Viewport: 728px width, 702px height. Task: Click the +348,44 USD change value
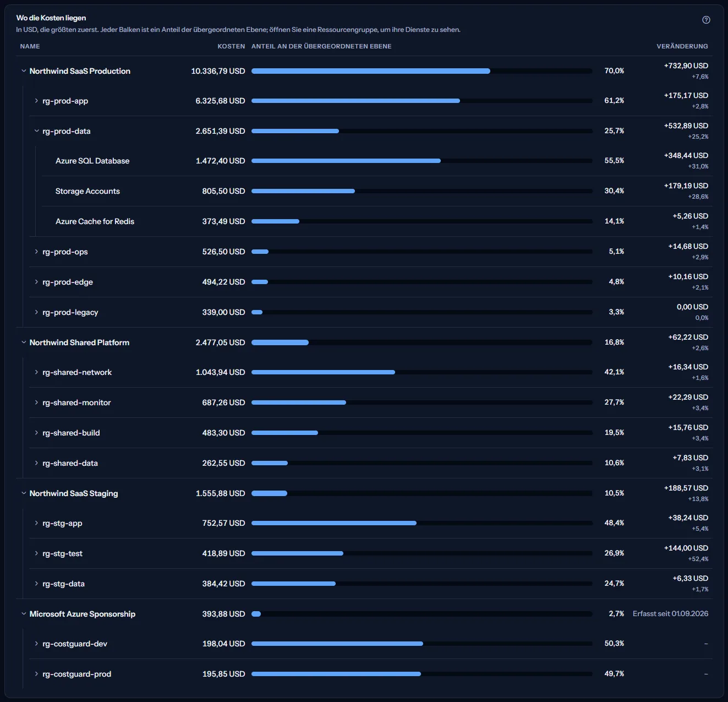pyautogui.click(x=686, y=155)
